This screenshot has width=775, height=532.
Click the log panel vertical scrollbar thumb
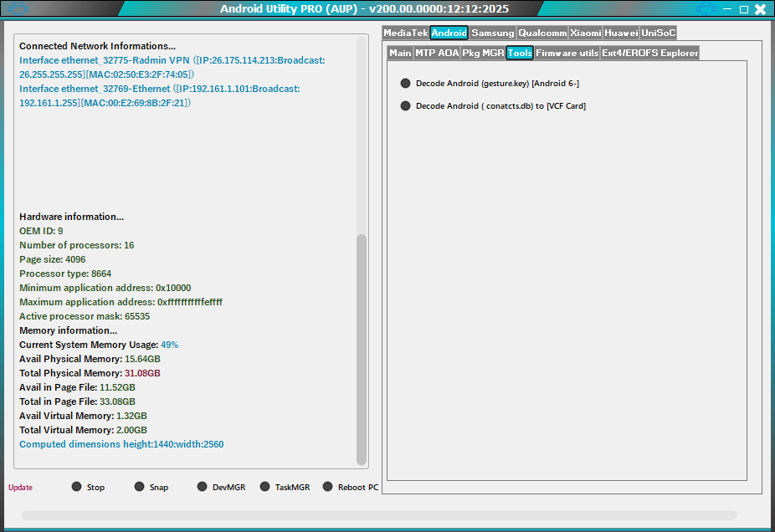(x=362, y=350)
